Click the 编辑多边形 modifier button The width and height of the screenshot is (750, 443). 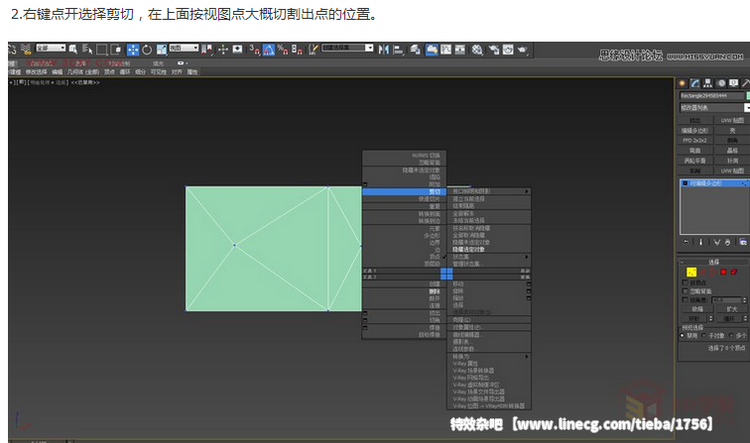coord(695,131)
